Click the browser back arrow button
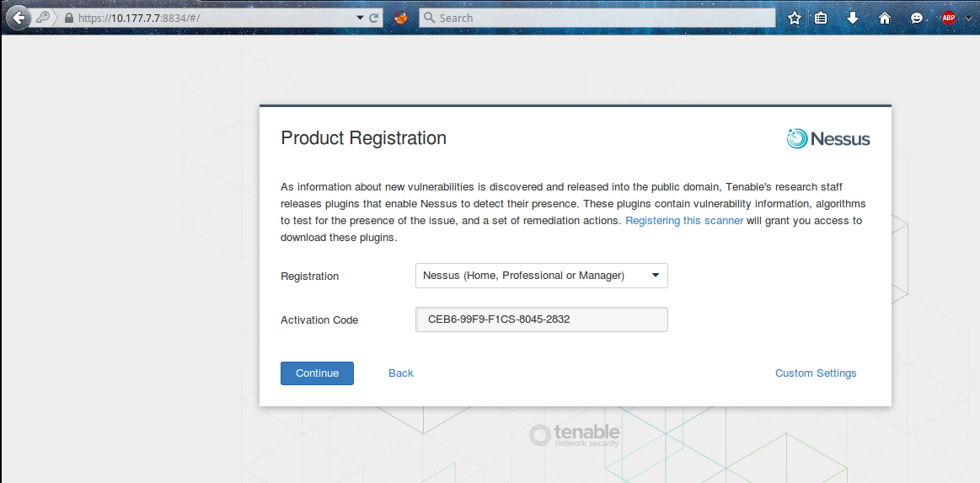The width and height of the screenshot is (980, 483). (19, 18)
